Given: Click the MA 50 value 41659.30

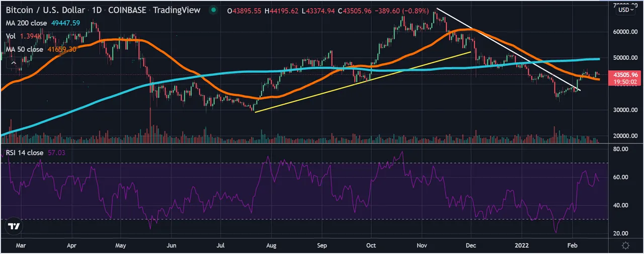Looking at the screenshot, I should pos(61,49).
